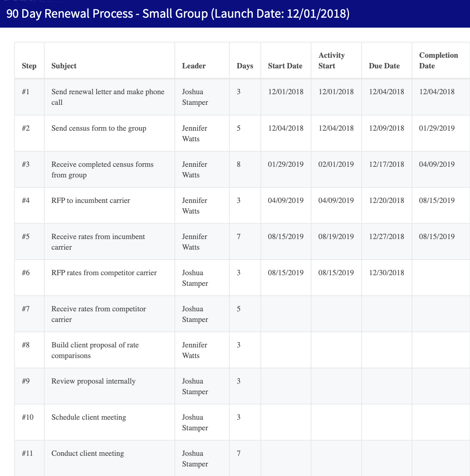Select 'Send census form to the group'
This screenshot has width=470, height=476.
pyautogui.click(x=99, y=128)
